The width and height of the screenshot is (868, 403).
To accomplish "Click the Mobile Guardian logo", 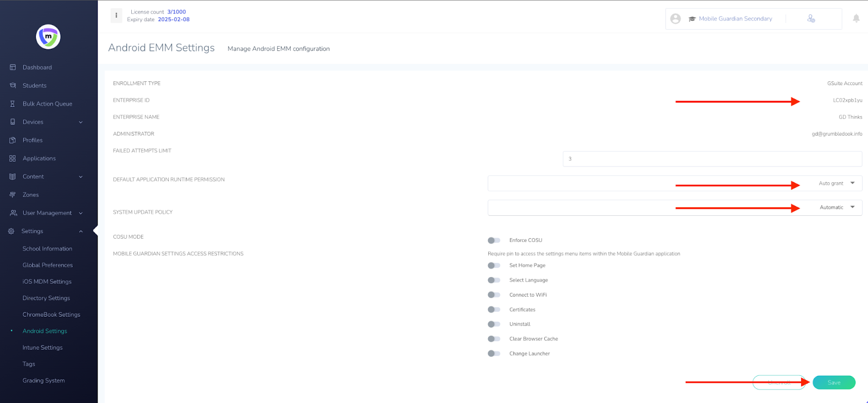I will pos(48,37).
